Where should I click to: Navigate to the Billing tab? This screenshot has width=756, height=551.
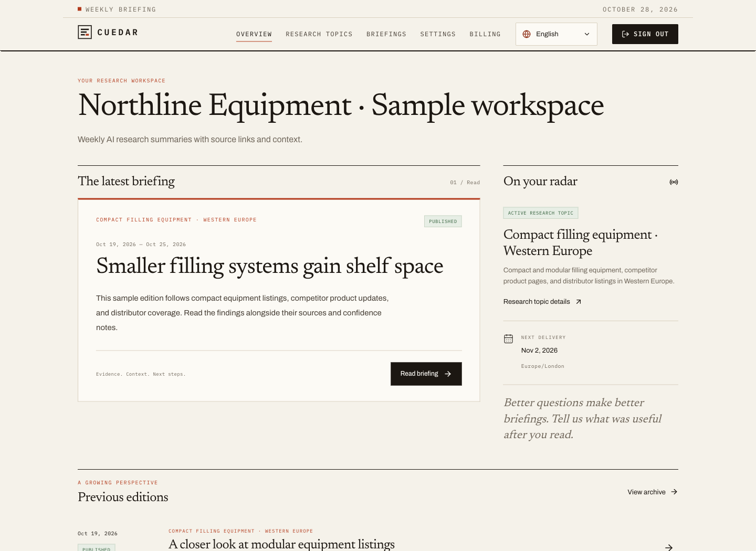pos(485,34)
